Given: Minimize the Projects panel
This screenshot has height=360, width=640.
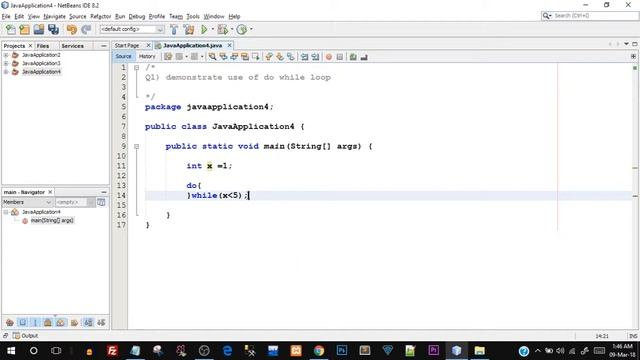Looking at the screenshot, I should 104,46.
